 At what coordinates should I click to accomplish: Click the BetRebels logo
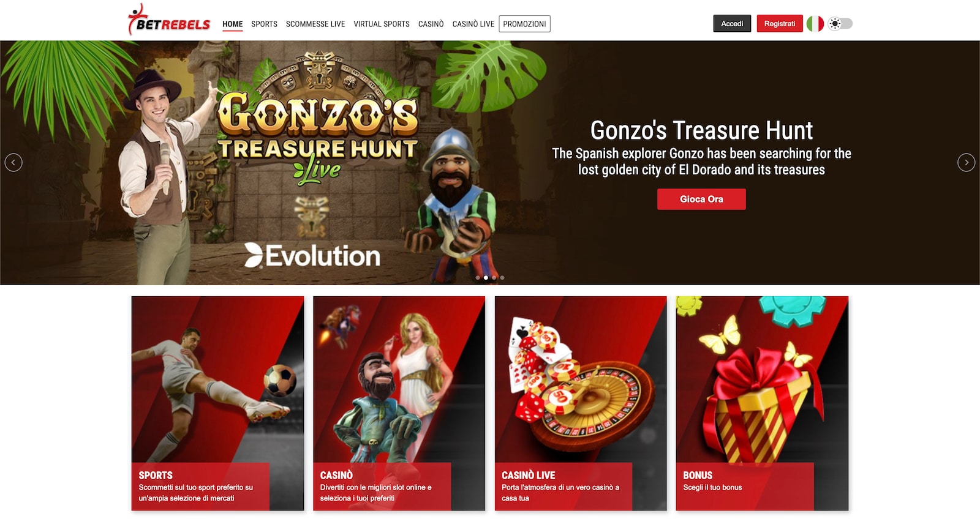[x=169, y=20]
